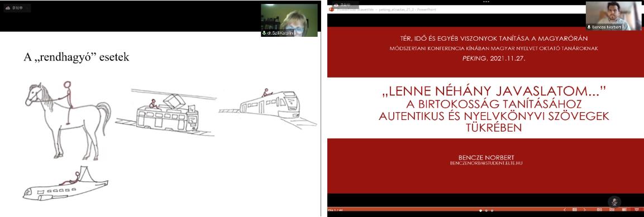Go to previous slide using left arrow

tap(565, 210)
